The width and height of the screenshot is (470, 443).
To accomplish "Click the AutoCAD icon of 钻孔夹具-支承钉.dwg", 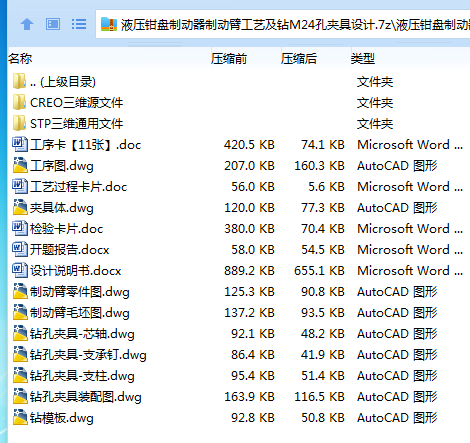I will [20, 354].
